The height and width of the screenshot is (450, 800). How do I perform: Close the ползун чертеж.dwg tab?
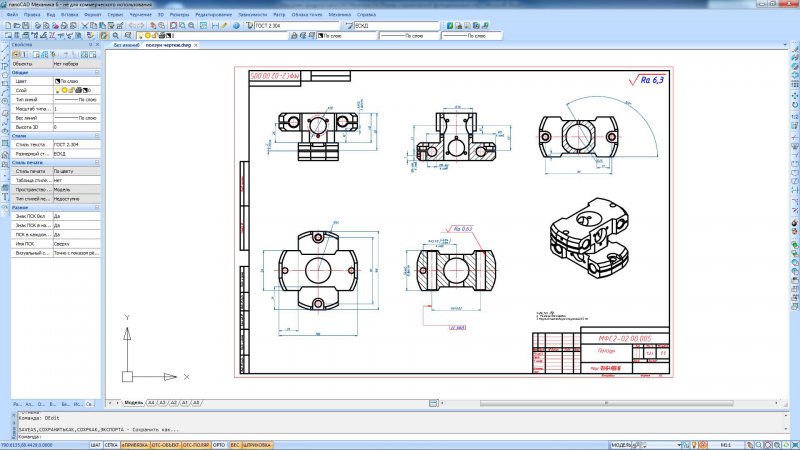(x=196, y=45)
